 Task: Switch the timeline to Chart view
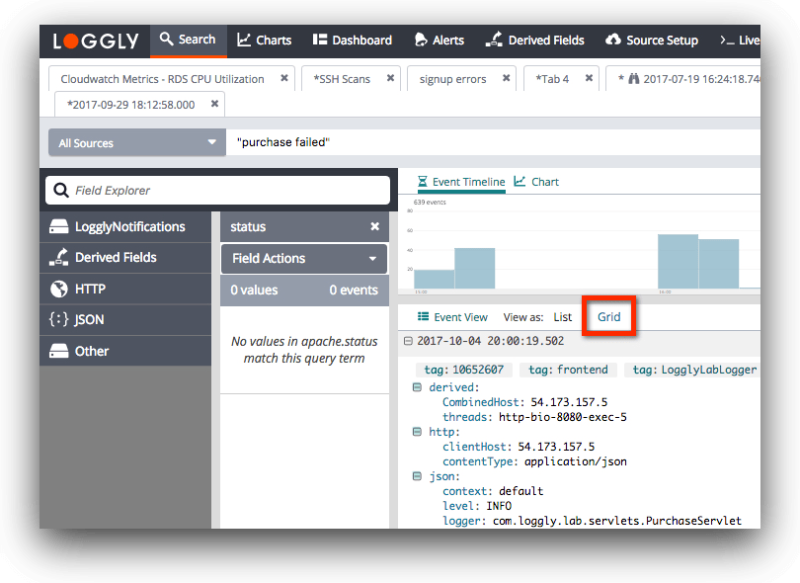point(537,182)
